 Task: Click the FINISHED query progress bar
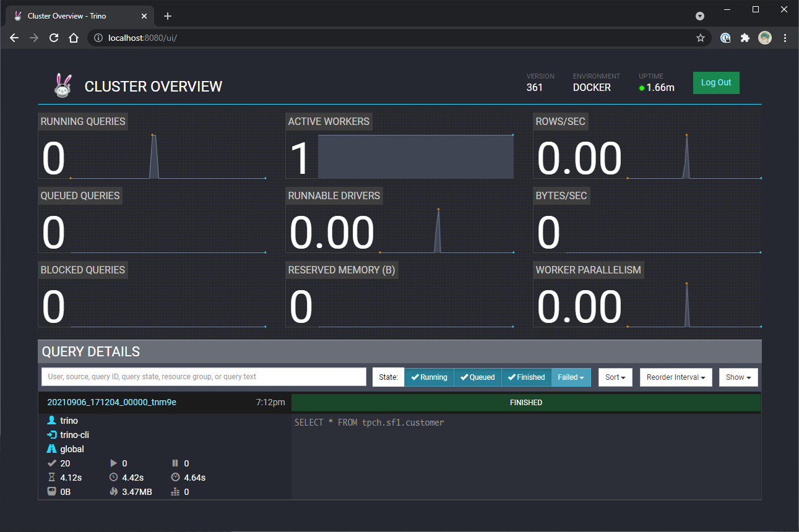tap(526, 403)
